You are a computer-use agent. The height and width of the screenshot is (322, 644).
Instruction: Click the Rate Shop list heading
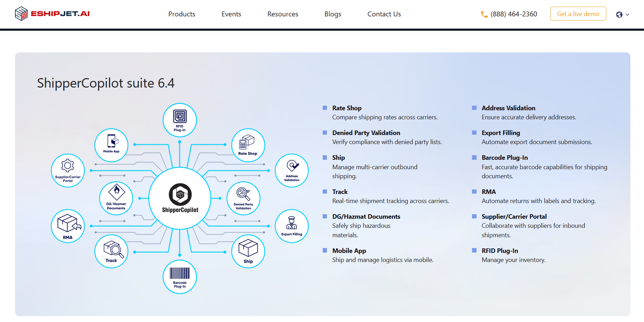tap(347, 108)
